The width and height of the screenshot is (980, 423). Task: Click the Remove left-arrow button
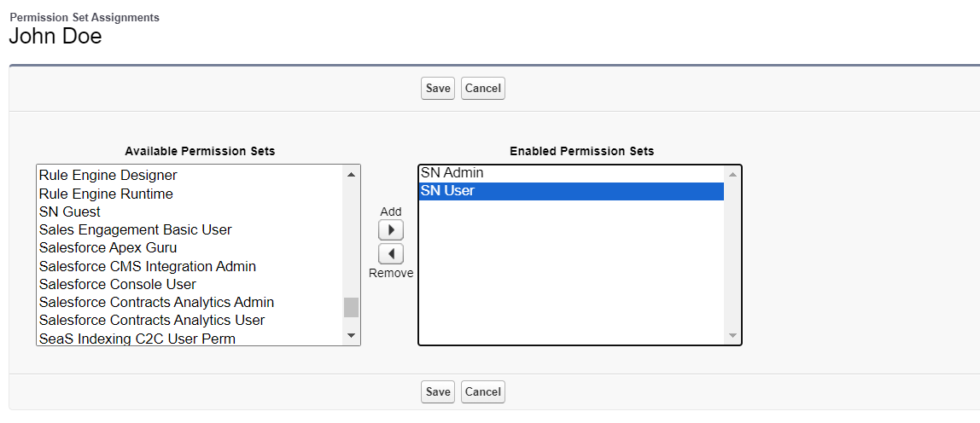(x=391, y=254)
